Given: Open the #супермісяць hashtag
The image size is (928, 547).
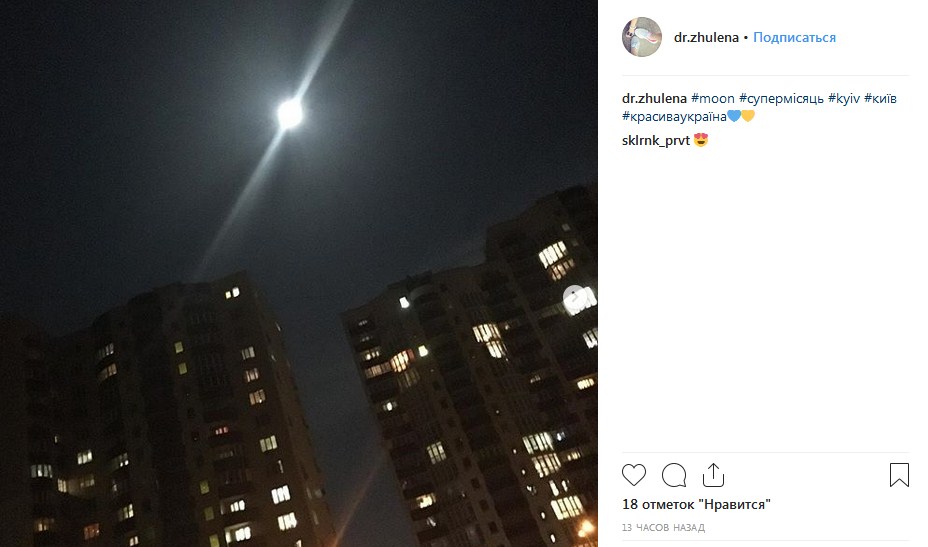Looking at the screenshot, I should pyautogui.click(x=781, y=98).
